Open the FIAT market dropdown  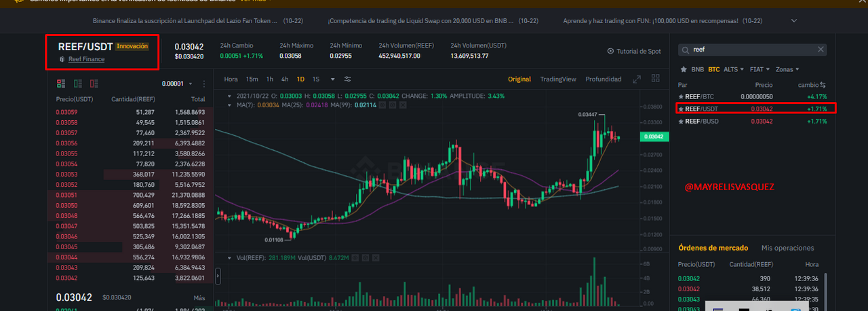click(759, 69)
